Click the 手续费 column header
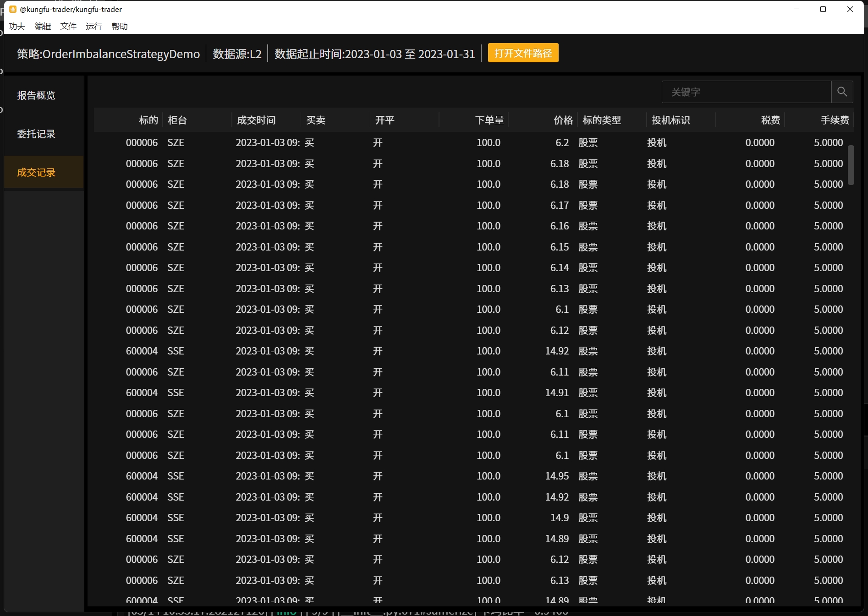 (x=835, y=120)
